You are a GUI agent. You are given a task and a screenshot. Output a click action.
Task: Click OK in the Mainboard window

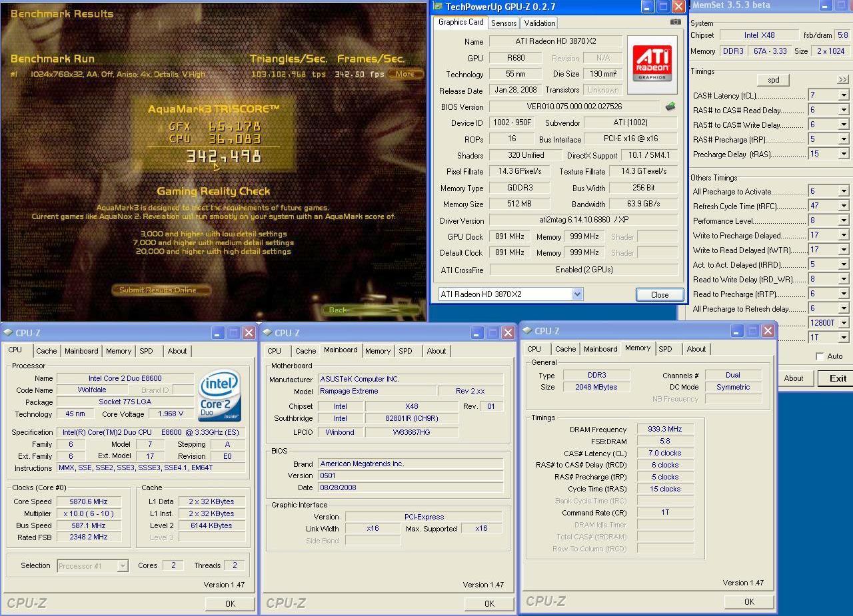tap(489, 603)
